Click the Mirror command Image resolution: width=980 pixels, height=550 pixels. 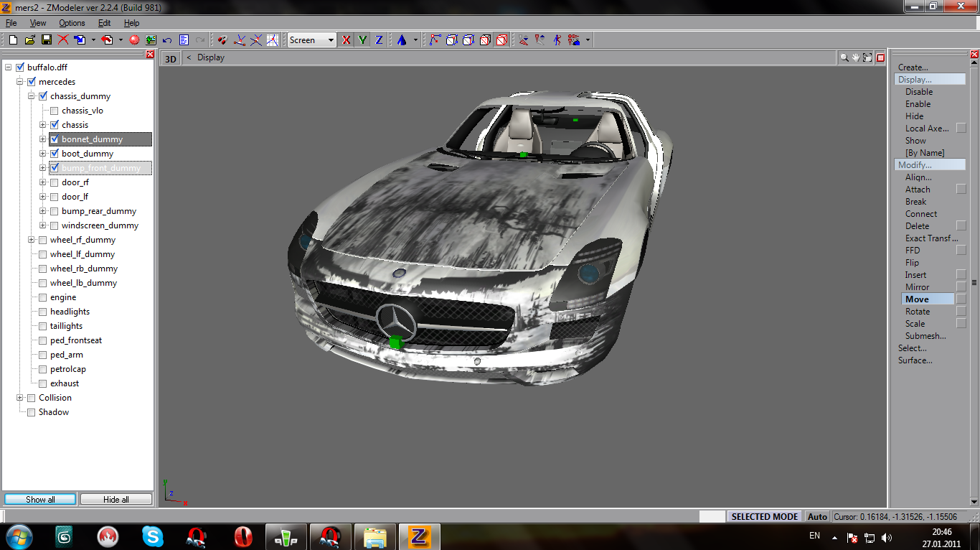(917, 287)
